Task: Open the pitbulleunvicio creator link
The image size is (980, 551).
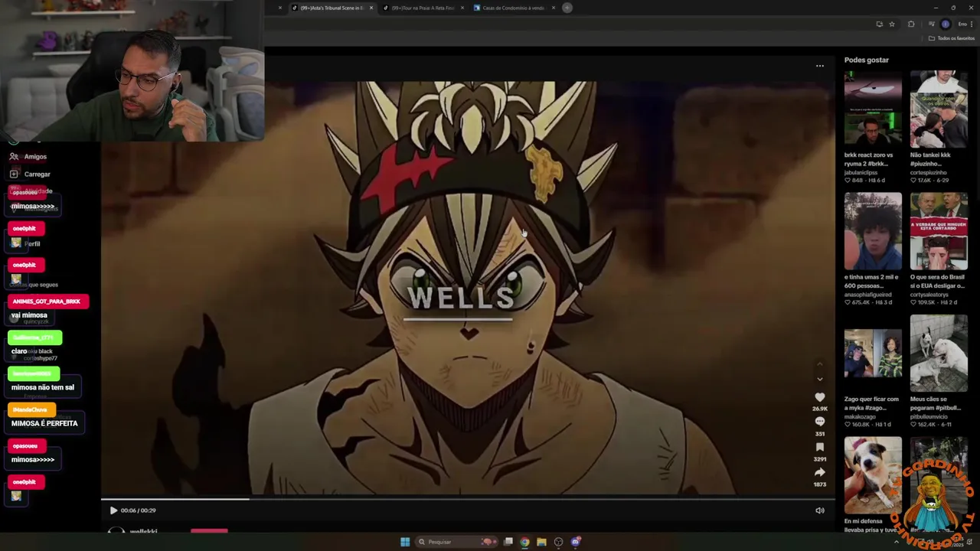Action: coord(930,417)
